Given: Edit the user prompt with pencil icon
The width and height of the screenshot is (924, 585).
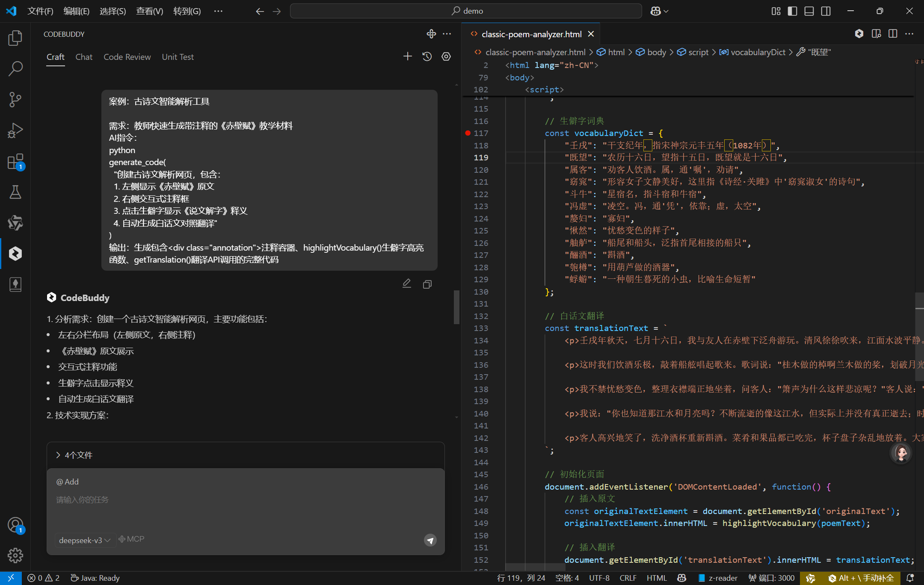Looking at the screenshot, I should (x=406, y=284).
